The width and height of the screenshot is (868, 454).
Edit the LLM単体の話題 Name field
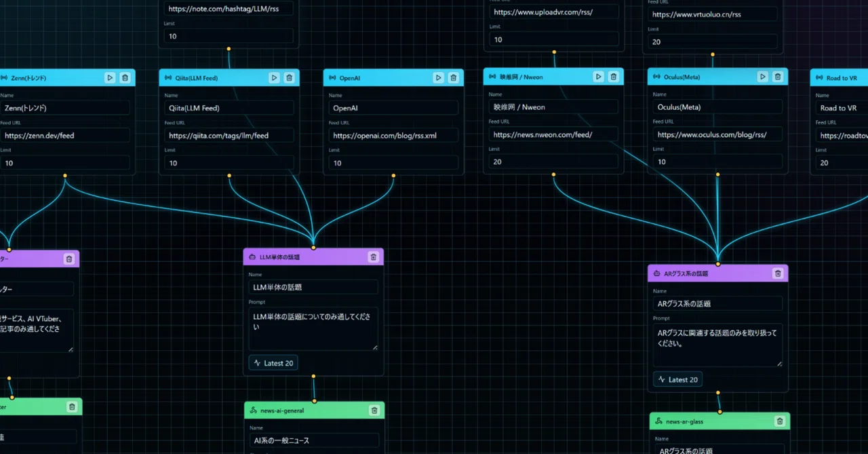tap(313, 287)
